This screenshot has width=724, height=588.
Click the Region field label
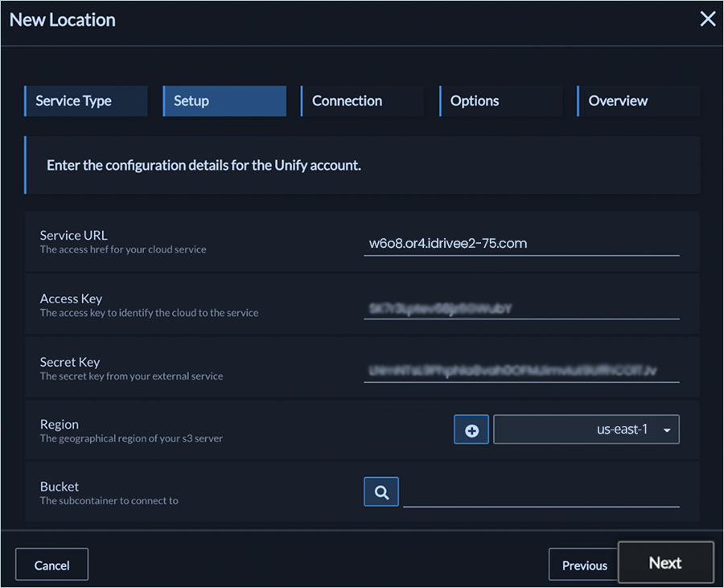(x=60, y=424)
